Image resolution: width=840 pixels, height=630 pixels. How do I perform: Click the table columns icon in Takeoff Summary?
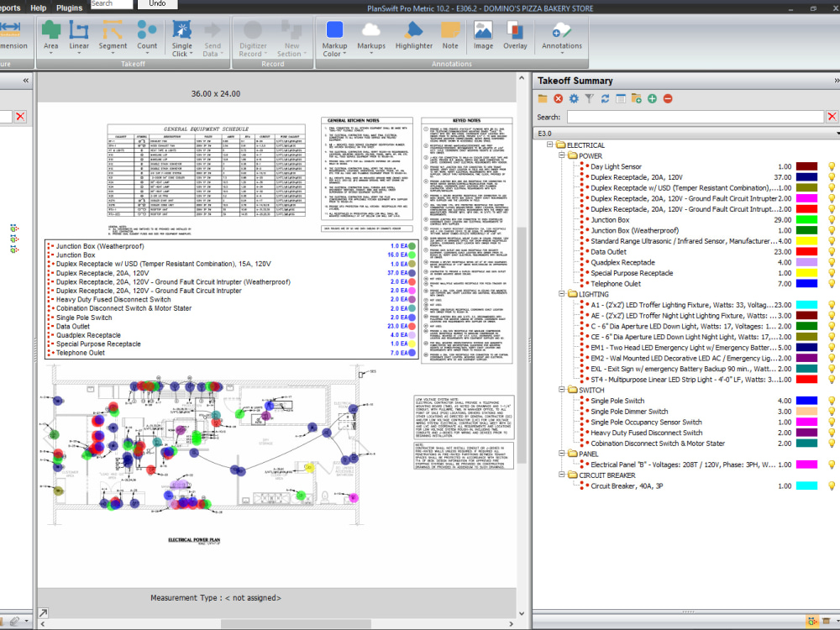pos(621,98)
